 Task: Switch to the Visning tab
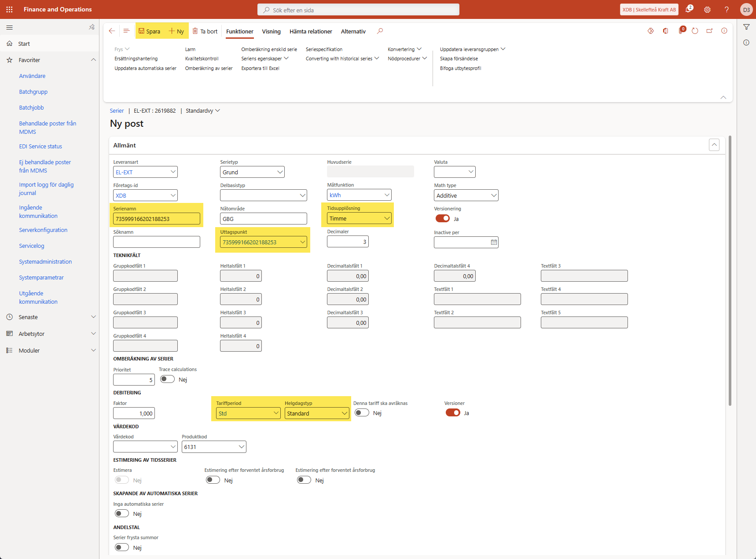[x=271, y=31]
